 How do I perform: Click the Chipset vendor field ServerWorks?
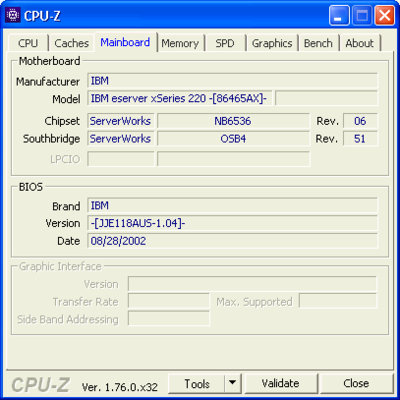[121, 121]
